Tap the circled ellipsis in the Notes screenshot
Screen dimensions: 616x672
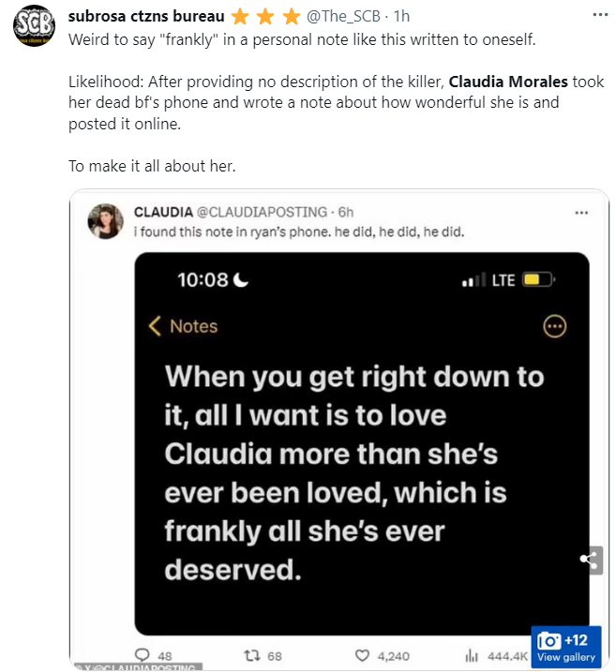point(555,326)
